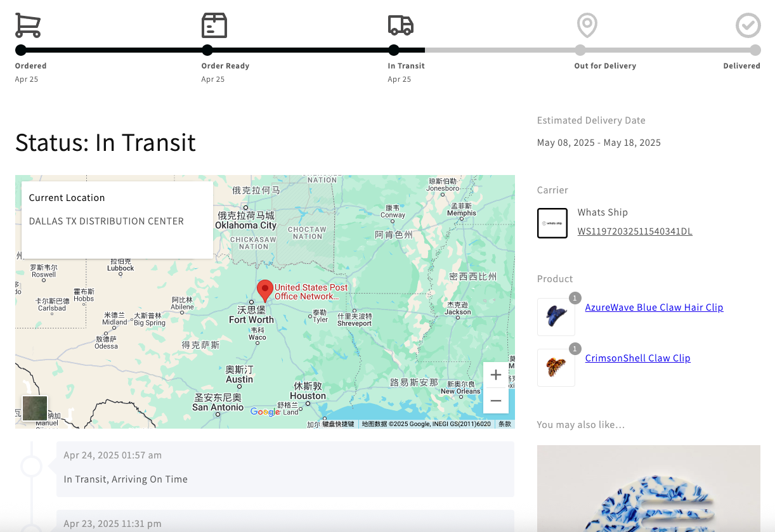This screenshot has height=532, width=775.
Task: Open map keyboard shortcuts (键盘快捷键)
Action: pos(338,424)
